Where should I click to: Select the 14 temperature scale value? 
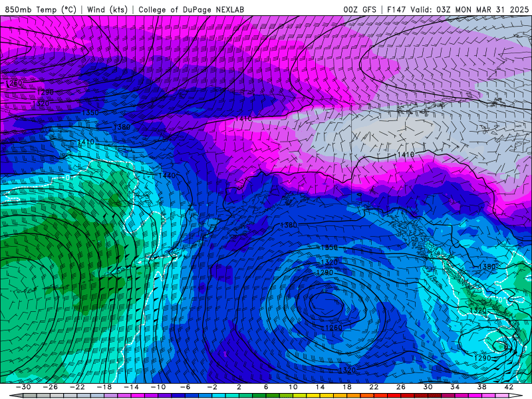(320, 387)
